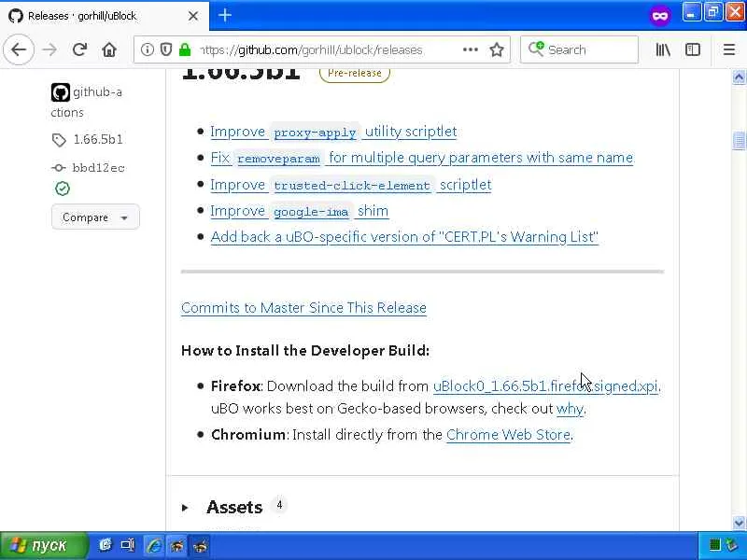Open Improve trusted-click-element scriptlet link
Image resolution: width=747 pixels, height=560 pixels.
pyautogui.click(x=351, y=185)
